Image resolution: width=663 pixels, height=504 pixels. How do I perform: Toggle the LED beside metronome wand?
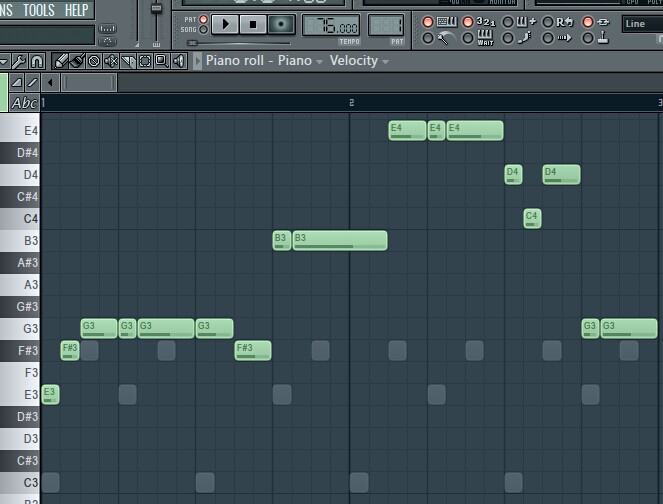point(428,38)
